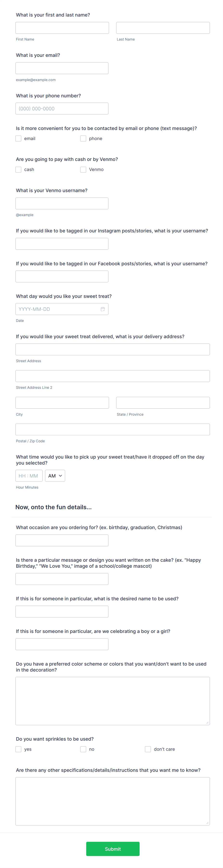The width and height of the screenshot is (223, 868).
Task: Check the phone contact checkbox
Action: (83, 138)
